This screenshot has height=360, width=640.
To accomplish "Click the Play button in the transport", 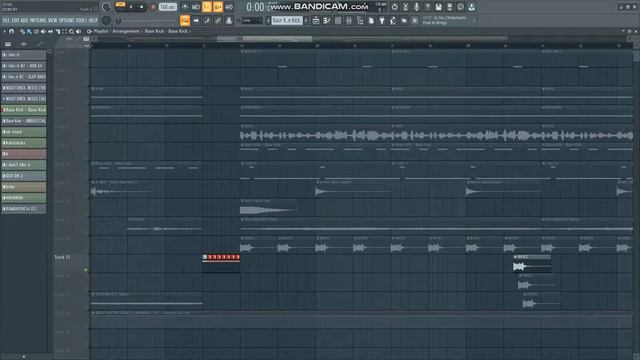I will pos(131,7).
